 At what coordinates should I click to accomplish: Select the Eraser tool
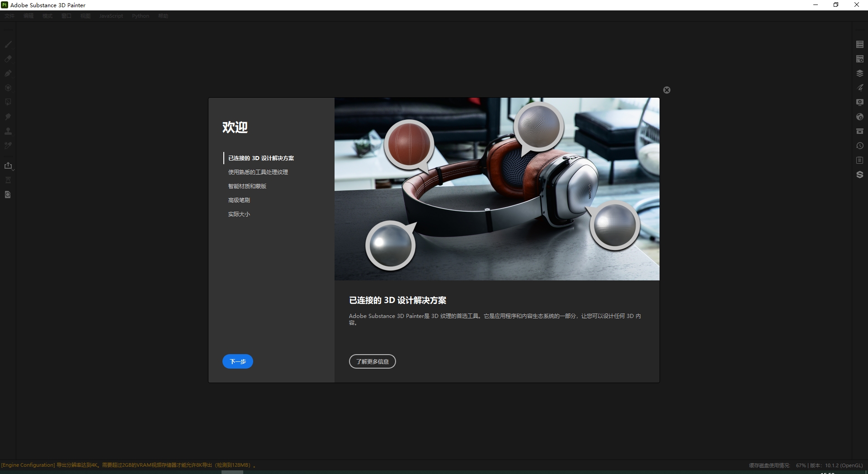[x=8, y=59]
